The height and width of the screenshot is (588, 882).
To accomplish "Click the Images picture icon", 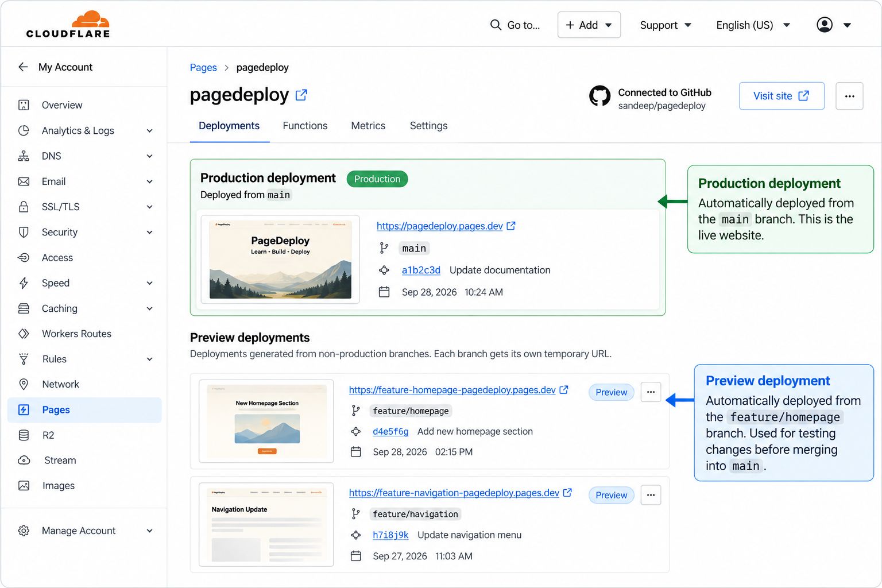I will point(24,486).
